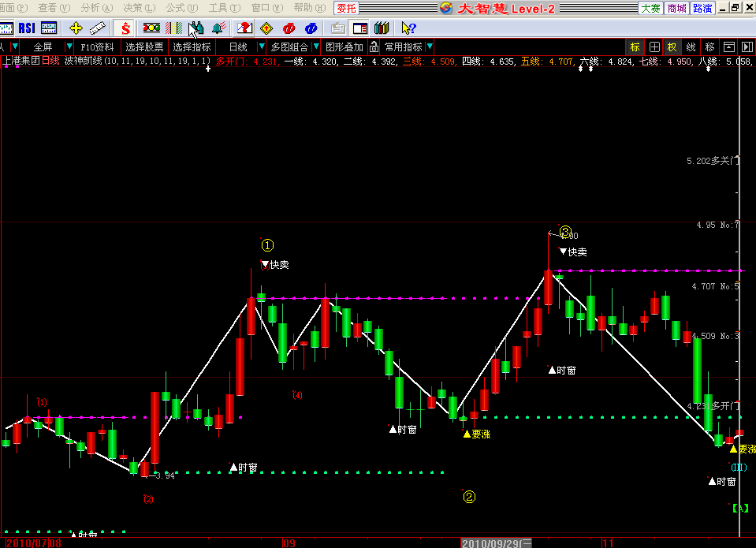This screenshot has height=548, width=756.
Task: Toggle the 移 move button
Action: [709, 47]
